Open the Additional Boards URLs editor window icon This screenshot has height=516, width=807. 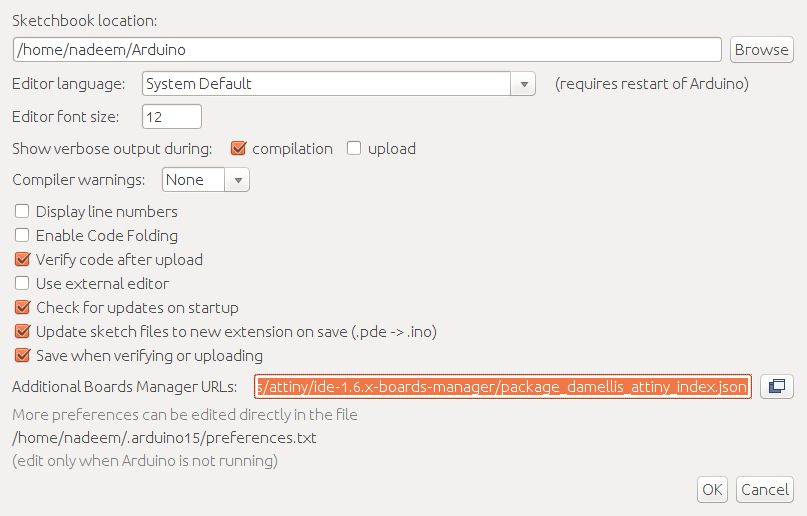tap(777, 386)
